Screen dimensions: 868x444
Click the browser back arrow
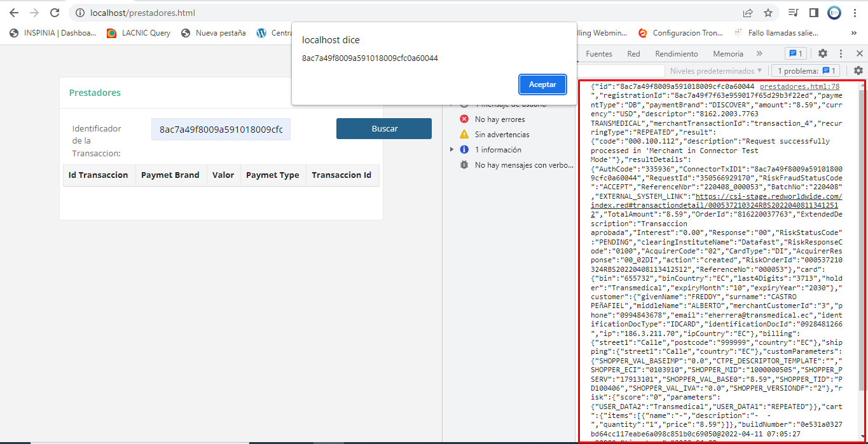14,13
